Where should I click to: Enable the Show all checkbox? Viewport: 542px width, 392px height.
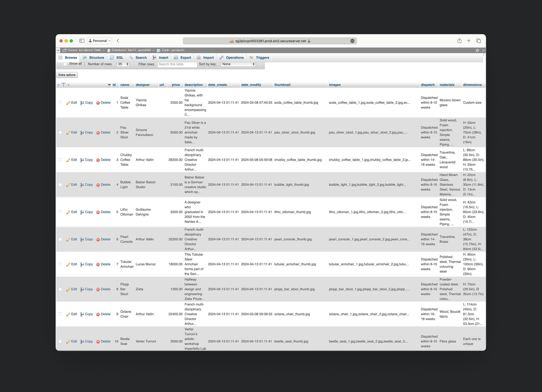coord(65,64)
